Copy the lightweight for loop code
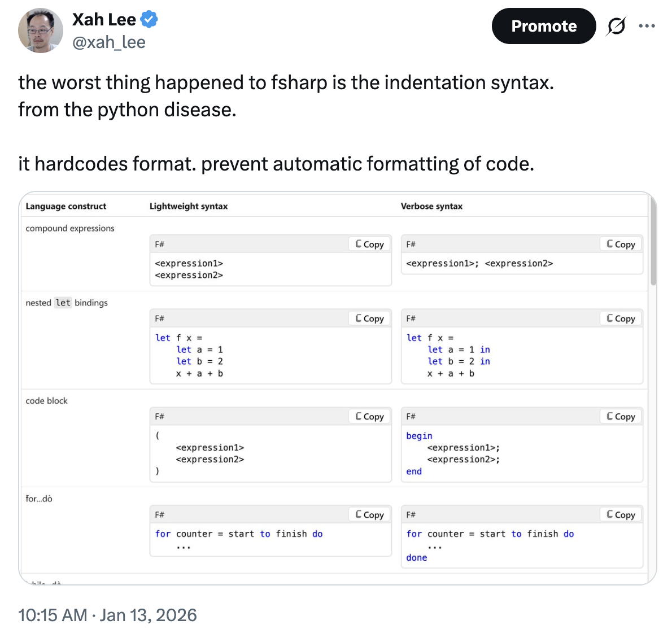Viewport: 672px width, 638px height. pos(369,514)
